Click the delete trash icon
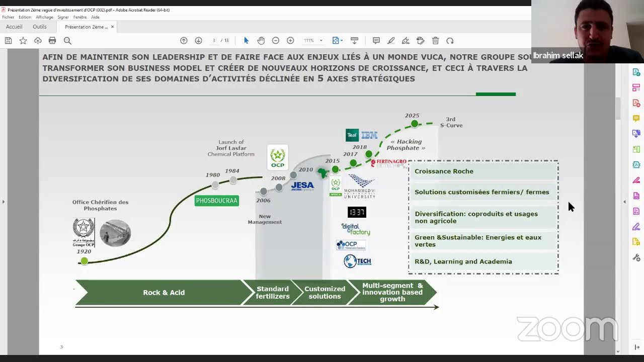 [435, 41]
